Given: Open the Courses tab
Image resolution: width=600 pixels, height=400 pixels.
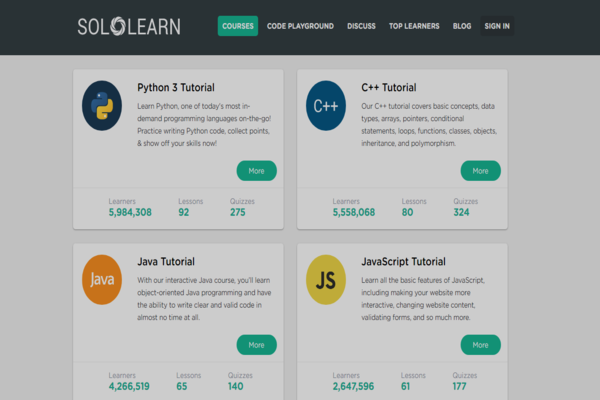Looking at the screenshot, I should 237,26.
